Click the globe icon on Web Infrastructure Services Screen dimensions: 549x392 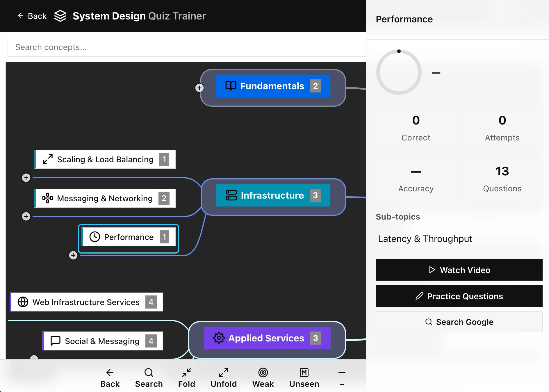pos(23,302)
